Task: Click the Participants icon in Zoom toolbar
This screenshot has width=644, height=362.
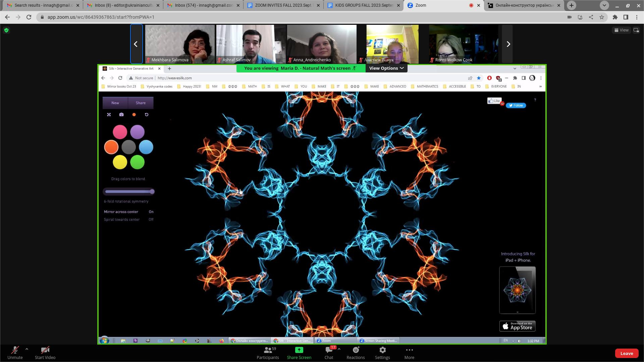Action: (268, 351)
